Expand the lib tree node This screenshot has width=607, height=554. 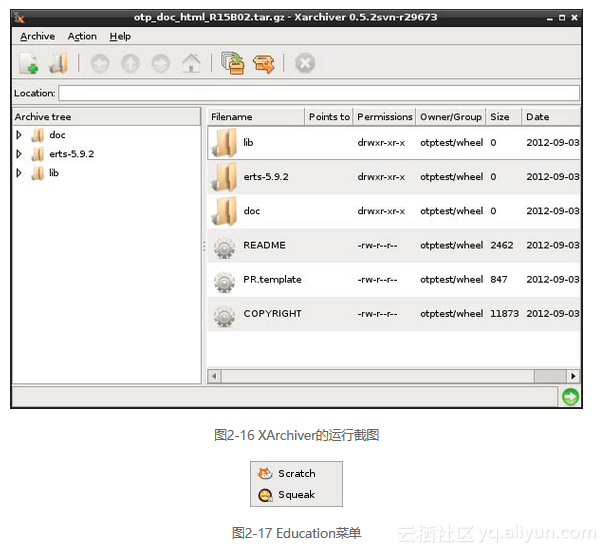pyautogui.click(x=19, y=173)
